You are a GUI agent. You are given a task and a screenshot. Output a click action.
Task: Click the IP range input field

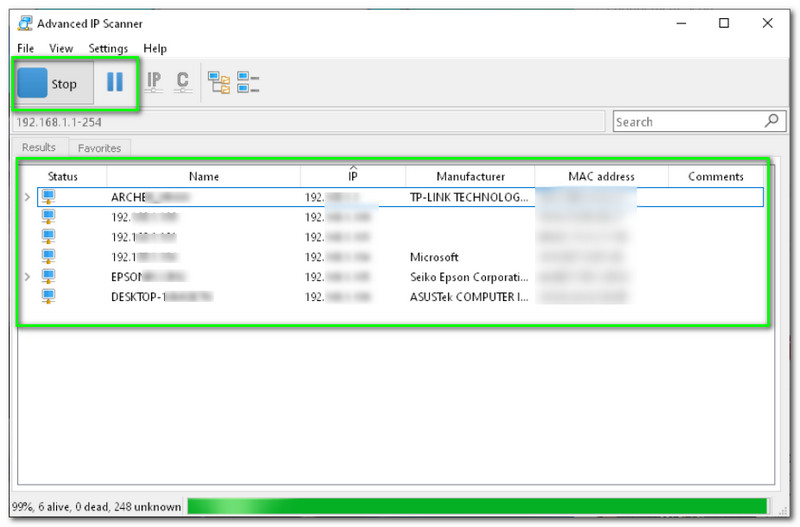pyautogui.click(x=300, y=122)
